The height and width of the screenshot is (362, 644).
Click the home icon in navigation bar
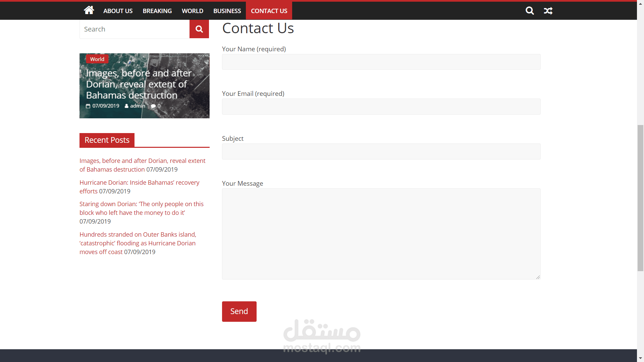tap(89, 10)
